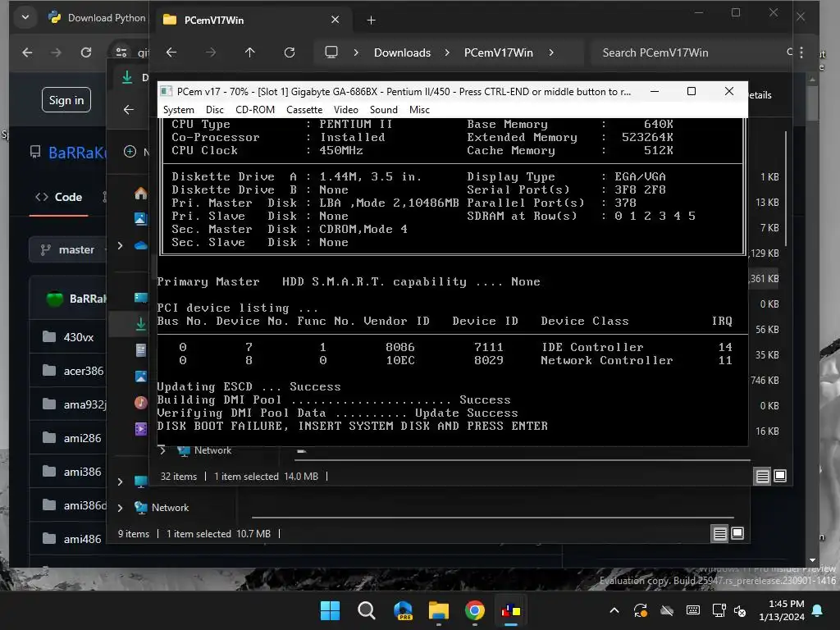The width and height of the screenshot is (840, 630).
Task: Switch to Download Python tab in Chrome
Action: click(98, 18)
